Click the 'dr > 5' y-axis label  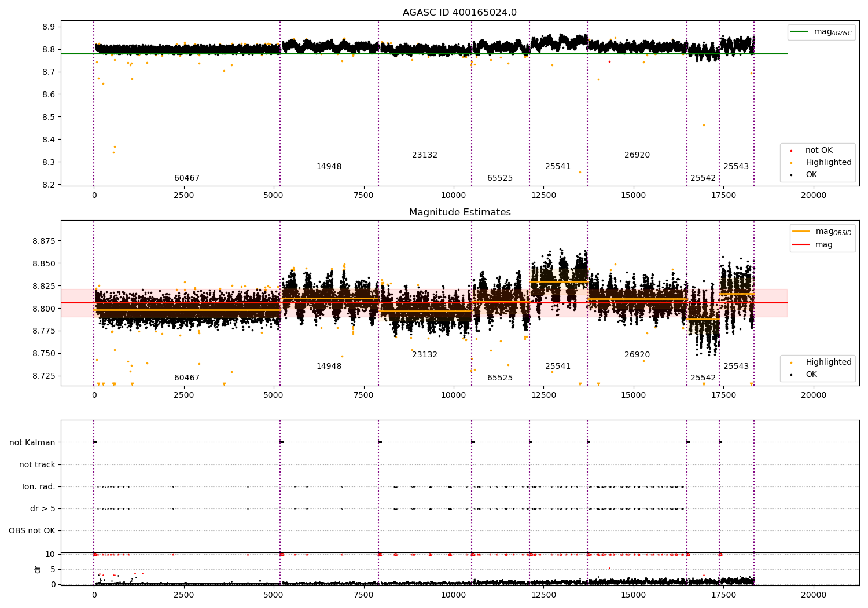[43, 509]
